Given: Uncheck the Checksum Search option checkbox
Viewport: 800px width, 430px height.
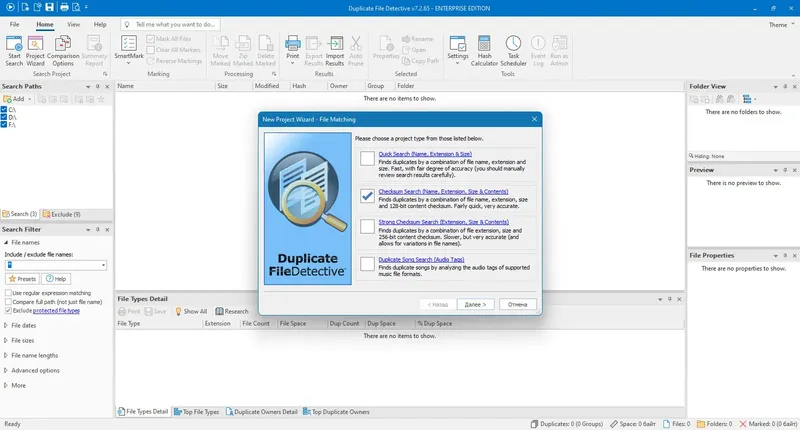Looking at the screenshot, I should coord(367,196).
